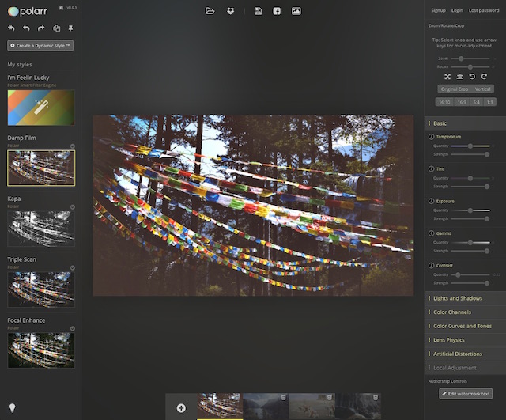This screenshot has height=420, width=506.
Task: Expand the Lens Physics section
Action: (x=465, y=340)
